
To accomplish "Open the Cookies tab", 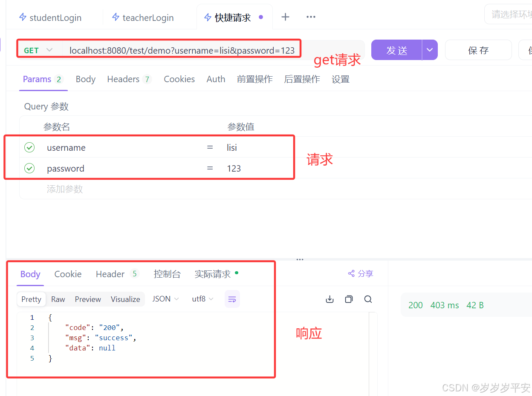I will click(x=179, y=79).
